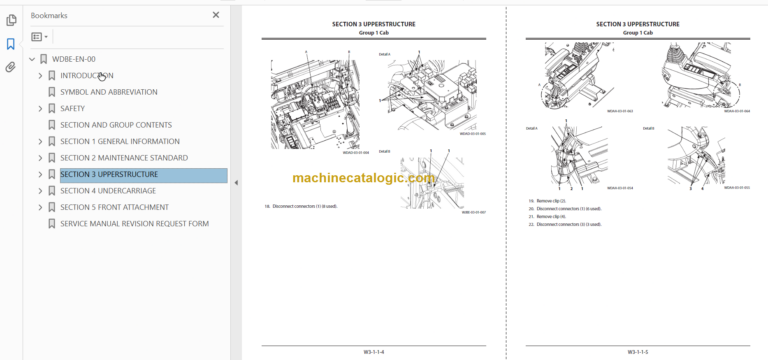Select the Bookmarks panel icon
Viewport: 768px width, 360px height.
(x=11, y=45)
